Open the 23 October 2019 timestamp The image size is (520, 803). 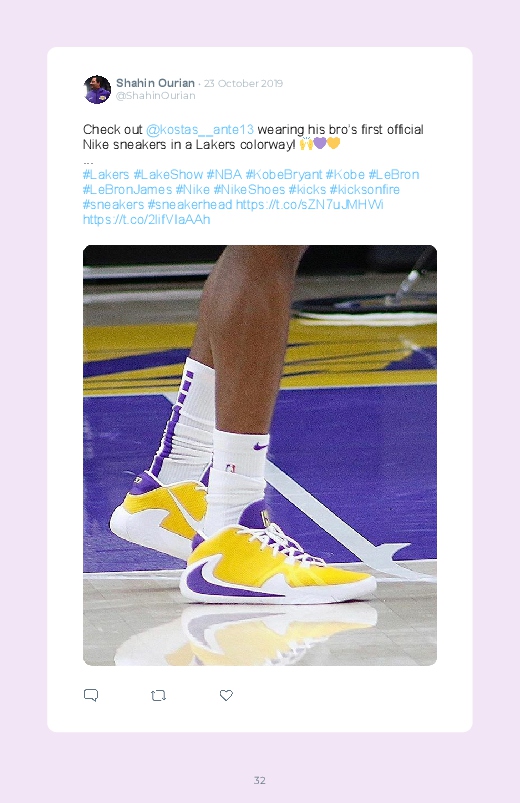tap(243, 83)
